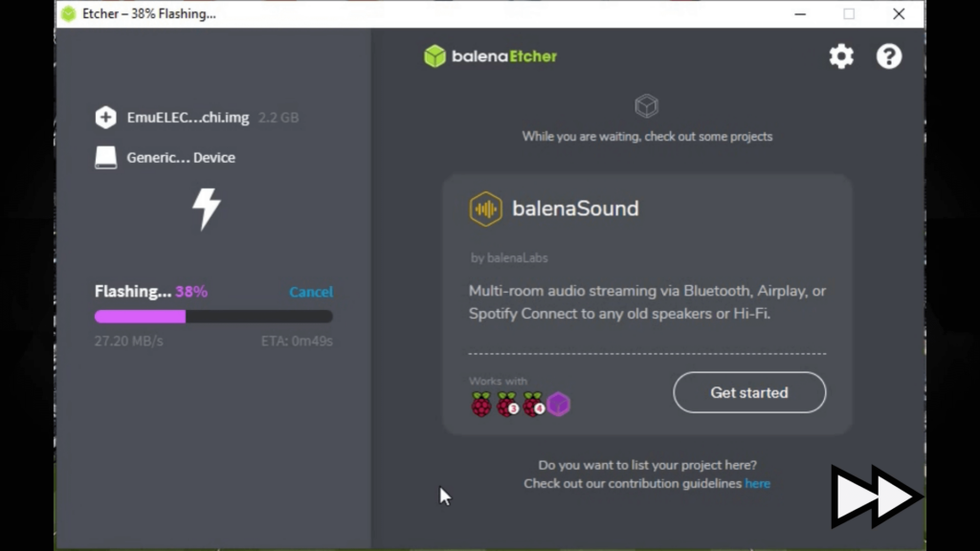Click the Raspberry Pi 3 icon
The image size is (980, 551).
pyautogui.click(x=507, y=405)
